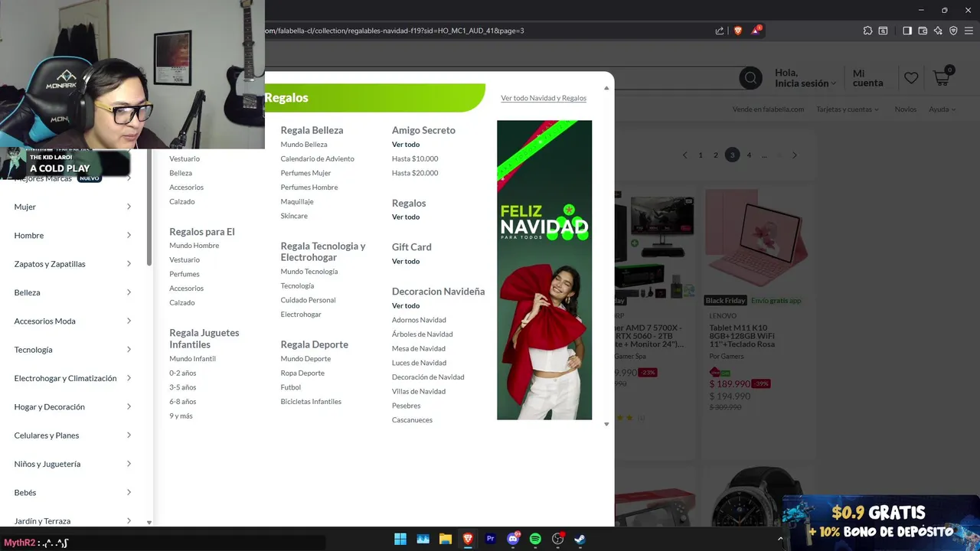This screenshot has height=551, width=980.
Task: Open the Brave Rewards triangle icon
Action: pyautogui.click(x=756, y=31)
